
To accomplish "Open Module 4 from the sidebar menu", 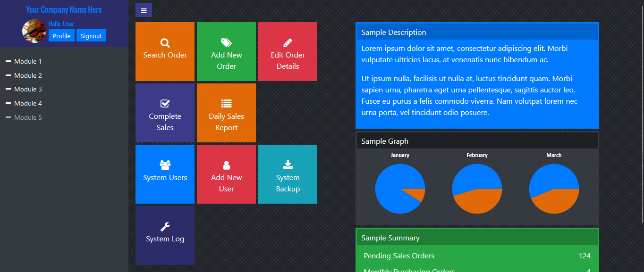I will [x=28, y=103].
